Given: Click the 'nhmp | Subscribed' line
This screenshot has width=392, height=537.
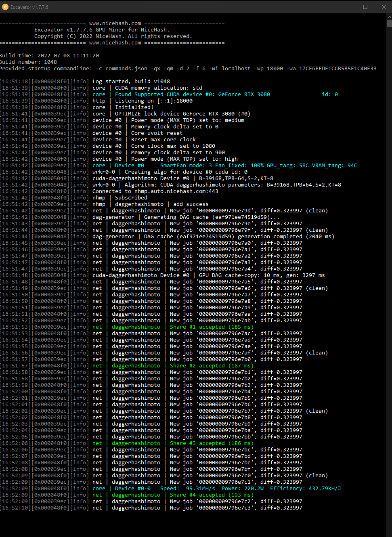Looking at the screenshot, I should click(73, 198).
